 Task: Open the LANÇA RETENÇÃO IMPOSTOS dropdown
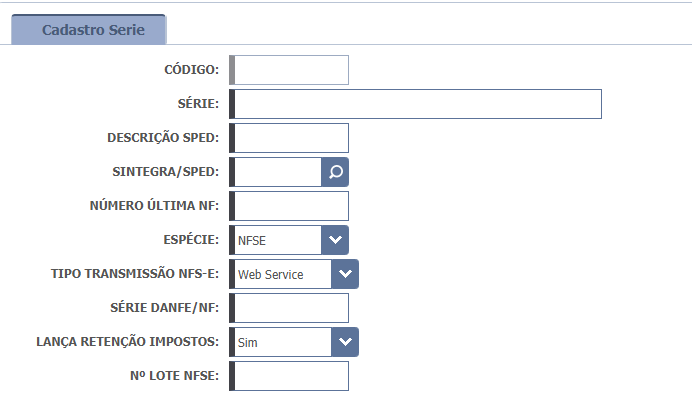[x=345, y=342]
